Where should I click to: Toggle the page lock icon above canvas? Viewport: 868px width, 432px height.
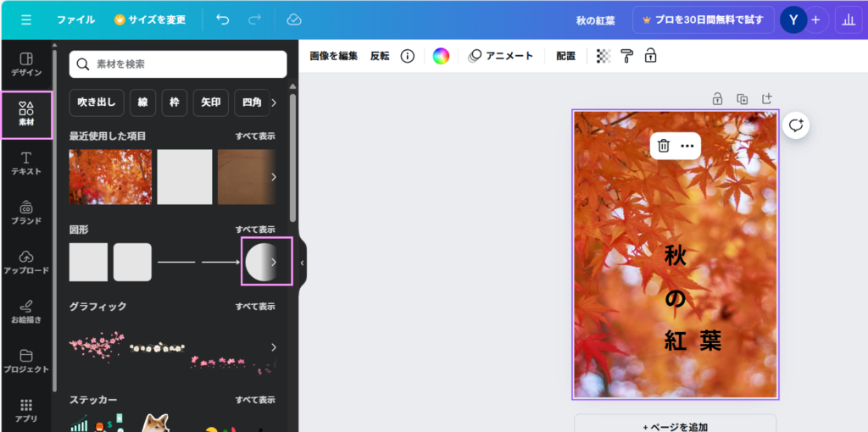tap(717, 99)
